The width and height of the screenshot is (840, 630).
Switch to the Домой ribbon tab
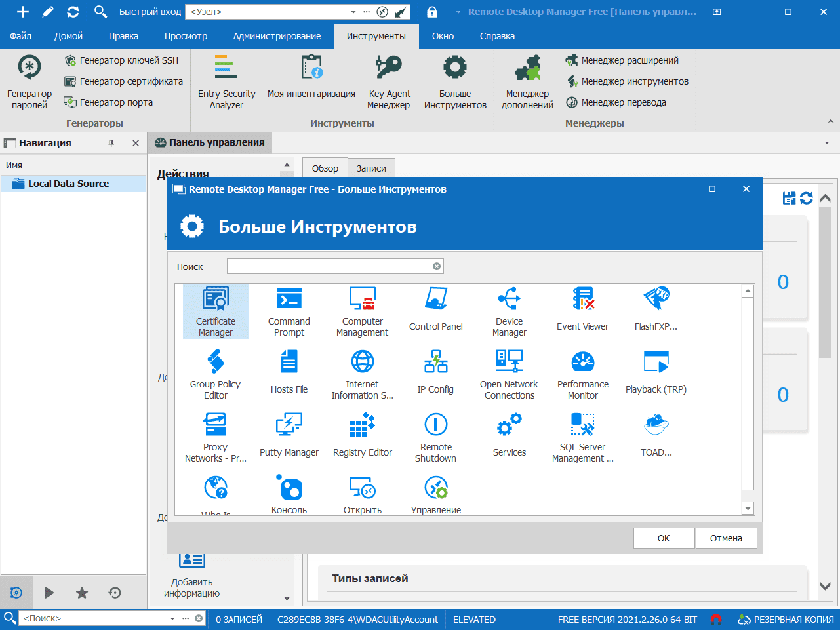[69, 36]
